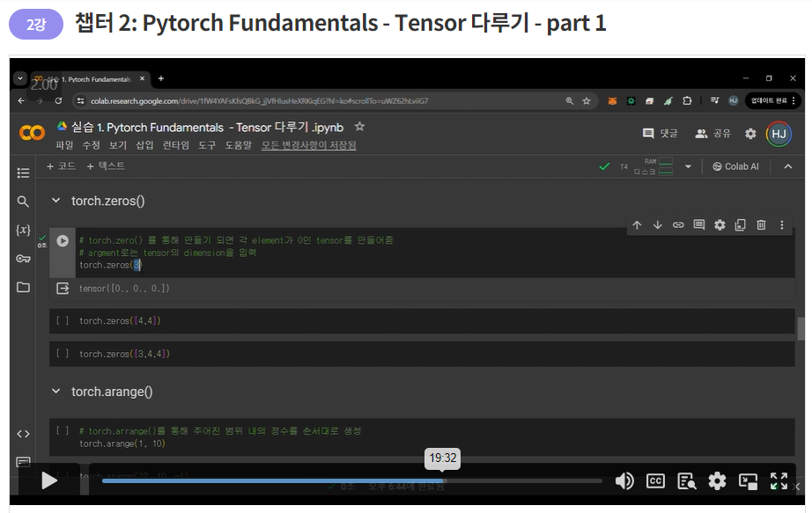The width and height of the screenshot is (812, 513).
Task: Open media control icon in browser toolbar
Action: click(x=714, y=101)
